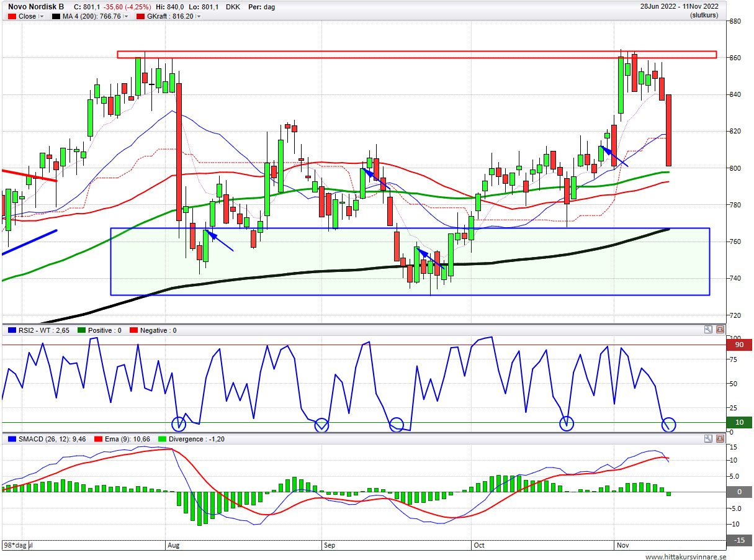Viewport: 754px width, 560px height.
Task: Click the 880 price axis label
Action: click(x=735, y=21)
